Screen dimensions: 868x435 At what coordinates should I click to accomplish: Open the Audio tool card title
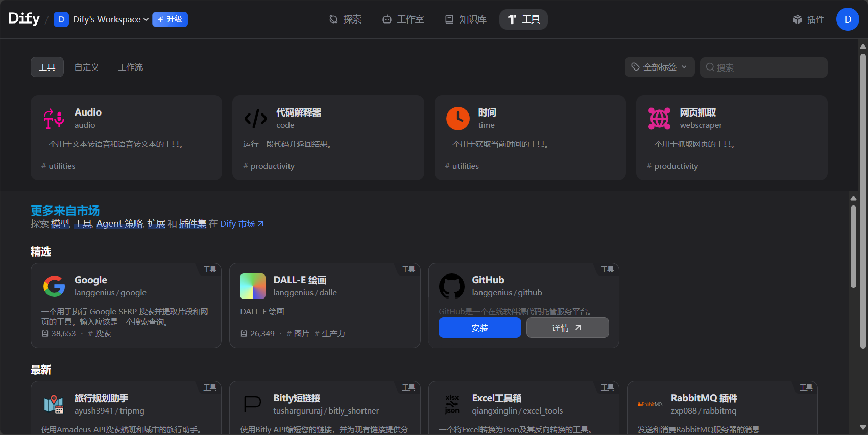coord(88,112)
